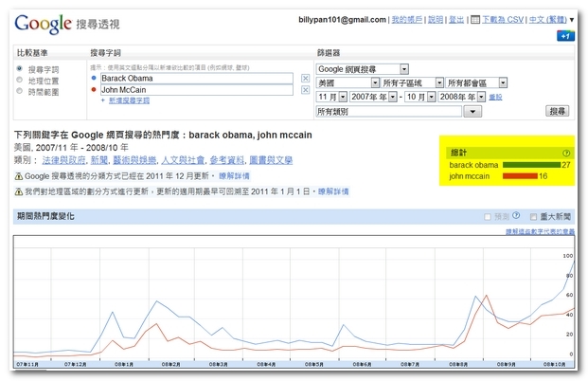Click the +1 button
Image resolution: width=588 pixels, height=381 pixels.
coord(565,36)
